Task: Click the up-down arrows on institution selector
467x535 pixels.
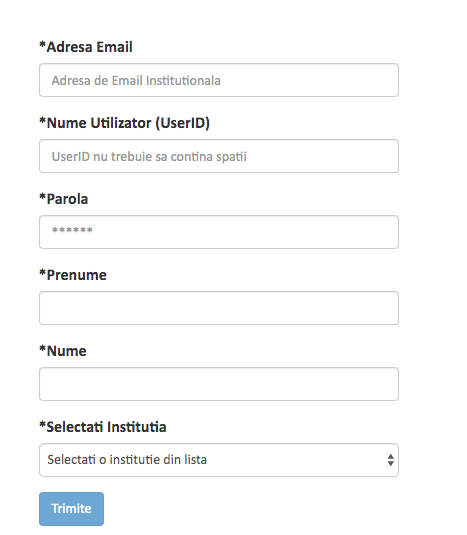Action: (x=391, y=460)
